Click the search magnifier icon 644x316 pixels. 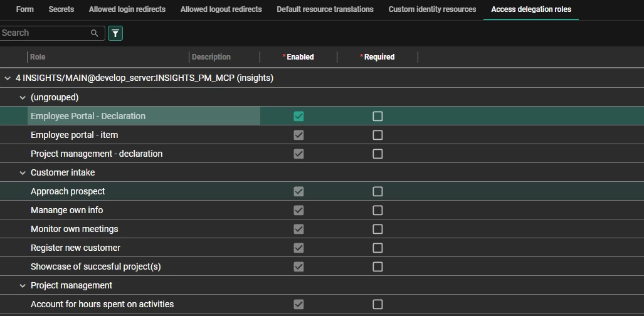click(x=95, y=33)
